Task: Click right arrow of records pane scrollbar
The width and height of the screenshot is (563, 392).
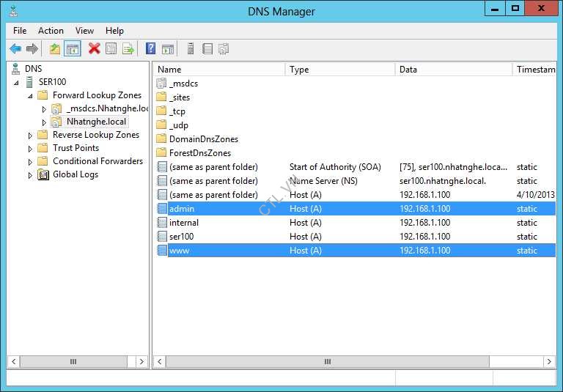Action: [x=549, y=362]
